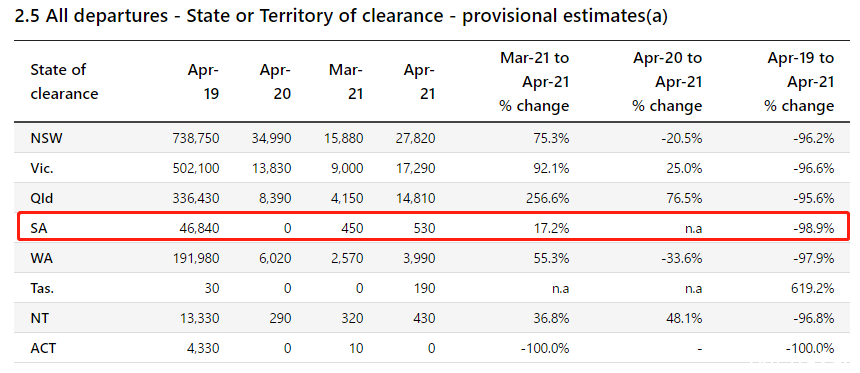Click the Tas. row label
Viewport: 860px width, 373px height.
point(42,288)
